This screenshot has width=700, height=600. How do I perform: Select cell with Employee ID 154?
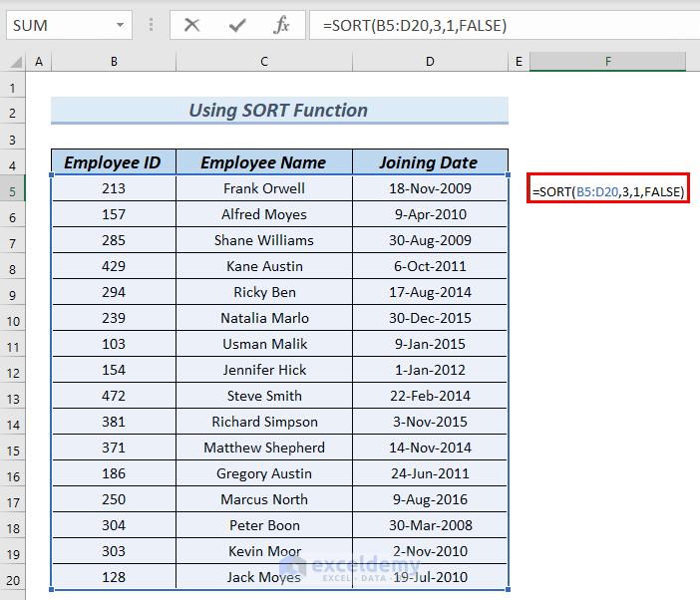point(114,370)
